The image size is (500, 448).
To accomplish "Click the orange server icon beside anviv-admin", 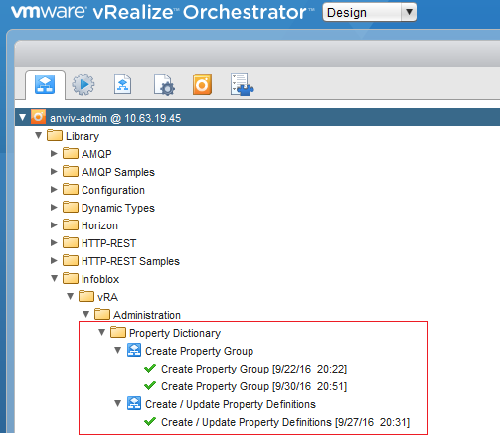I will (38, 117).
